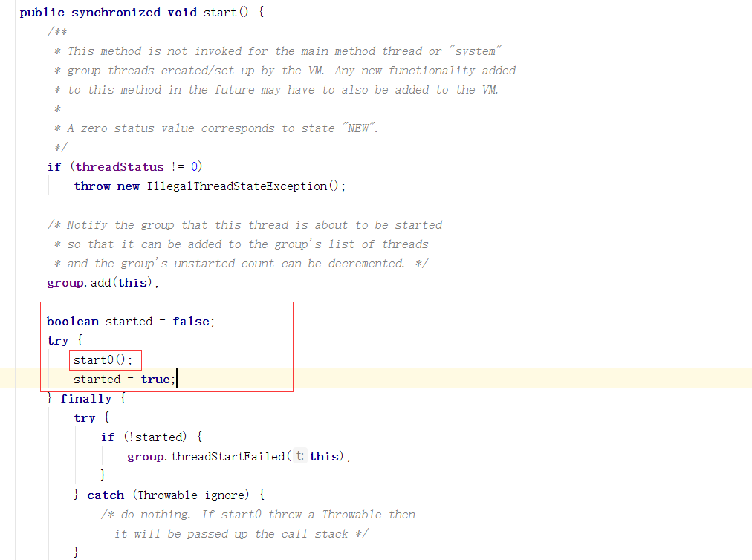Click the catch keyword

pyautogui.click(x=106, y=495)
